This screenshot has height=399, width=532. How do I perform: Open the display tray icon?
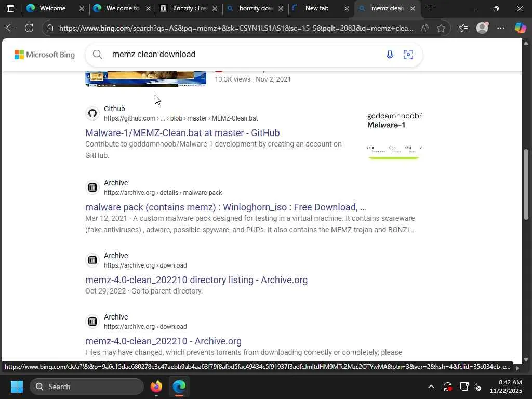click(x=464, y=387)
